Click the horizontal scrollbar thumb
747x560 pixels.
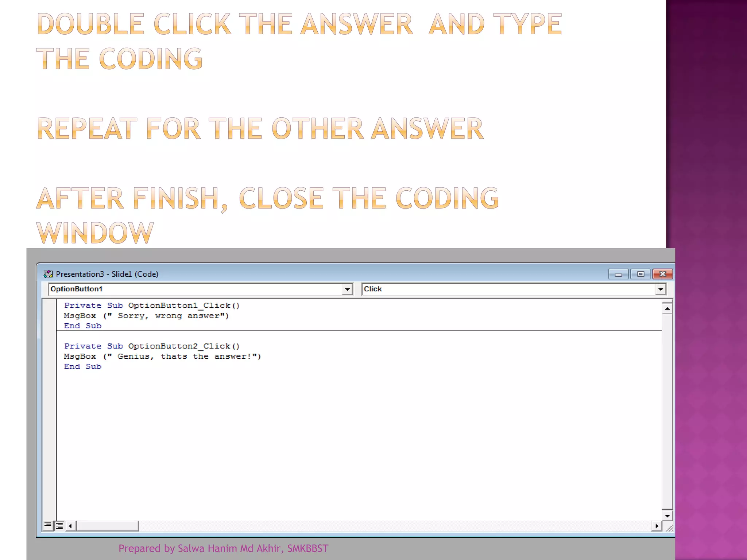108,526
